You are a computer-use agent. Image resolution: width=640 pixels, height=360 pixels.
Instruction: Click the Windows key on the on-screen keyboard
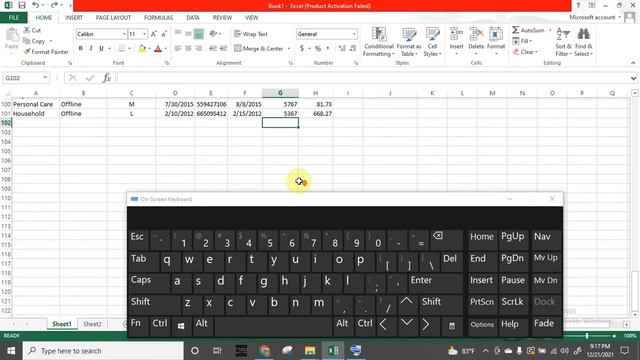point(181,325)
